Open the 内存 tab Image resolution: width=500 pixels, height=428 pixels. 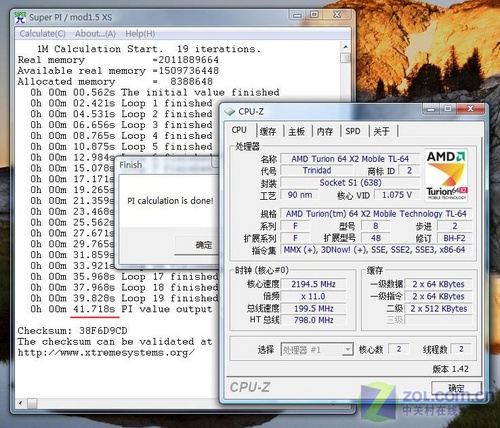click(x=325, y=131)
